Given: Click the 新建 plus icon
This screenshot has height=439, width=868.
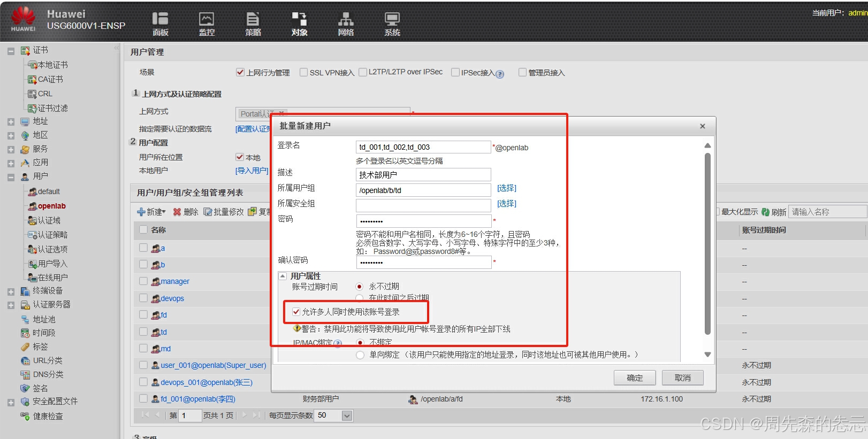Looking at the screenshot, I should (141, 212).
